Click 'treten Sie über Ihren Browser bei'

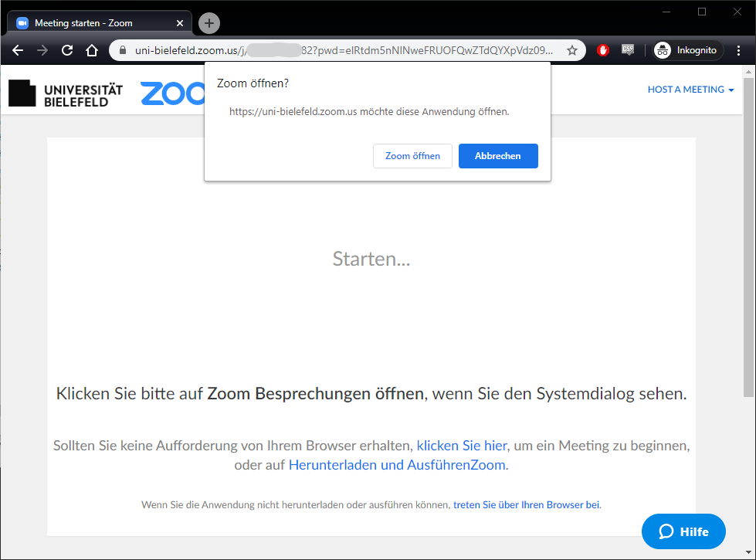click(526, 504)
